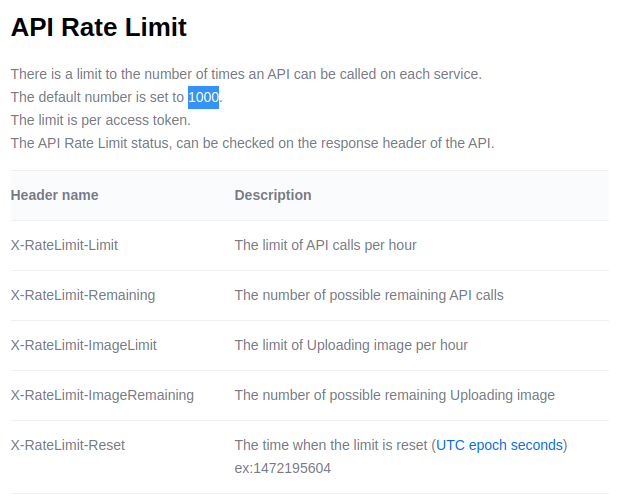
Task: Click the 'possible remaining Uploading image' description
Action: [x=394, y=395]
